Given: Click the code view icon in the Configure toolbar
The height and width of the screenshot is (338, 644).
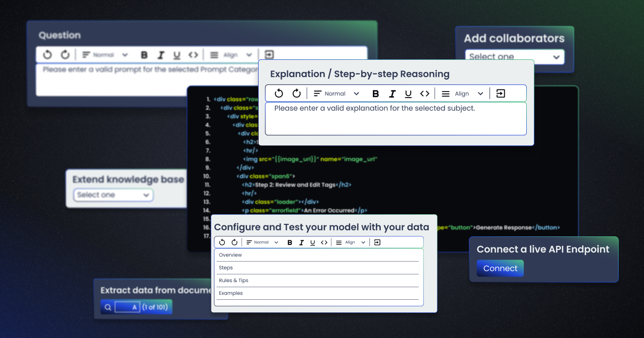Looking at the screenshot, I should click(324, 242).
